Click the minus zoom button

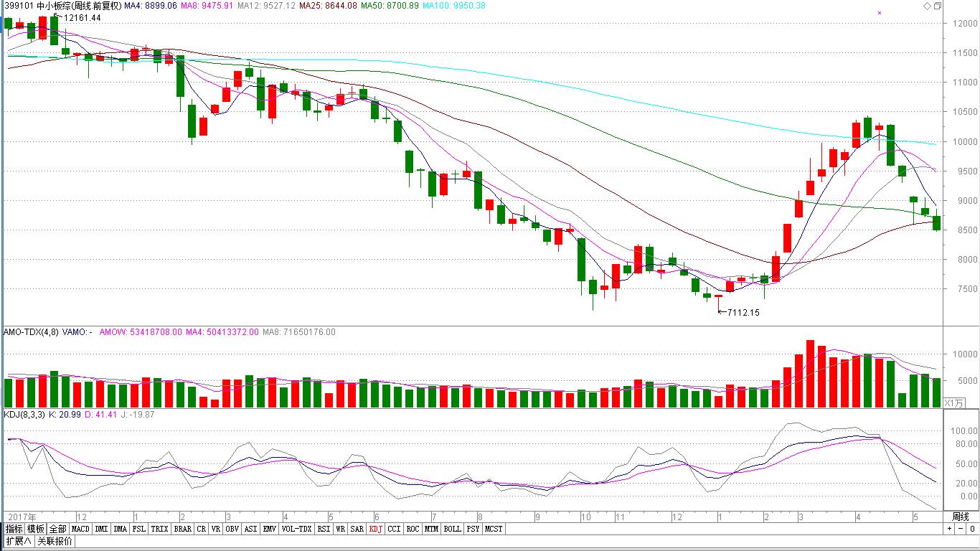point(960,529)
